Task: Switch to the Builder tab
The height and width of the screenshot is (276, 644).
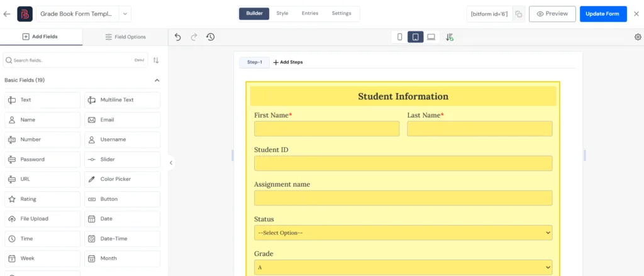Action: 254,14
